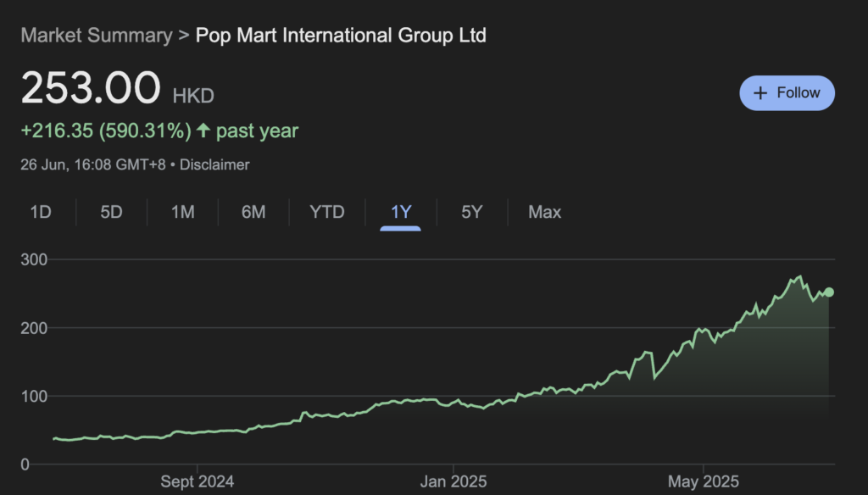
Task: Click the +216.35 (590.31%) change text
Action: [106, 131]
